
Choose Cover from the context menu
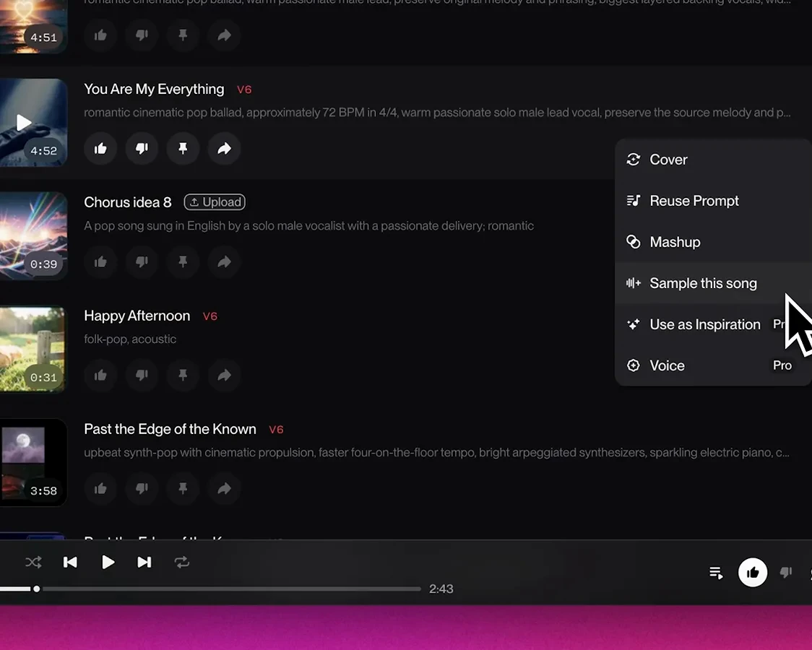[714, 160]
